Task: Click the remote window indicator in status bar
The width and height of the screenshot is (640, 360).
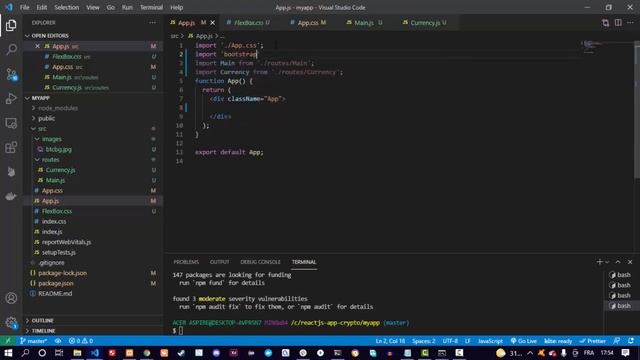Action: point(8,341)
